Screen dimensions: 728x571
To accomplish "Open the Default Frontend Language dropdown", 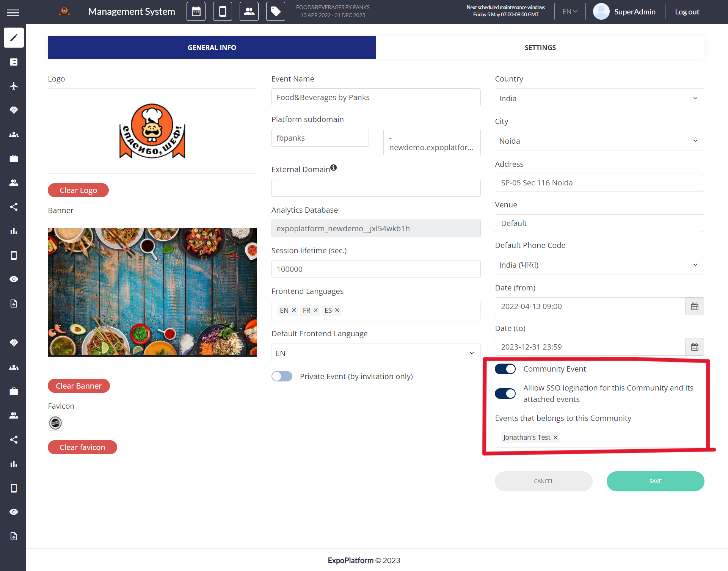I will [376, 353].
